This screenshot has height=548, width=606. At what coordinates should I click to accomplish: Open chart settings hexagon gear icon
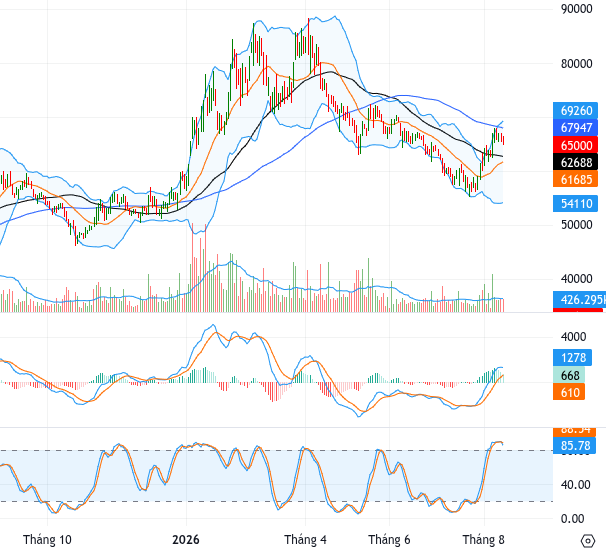[587, 540]
